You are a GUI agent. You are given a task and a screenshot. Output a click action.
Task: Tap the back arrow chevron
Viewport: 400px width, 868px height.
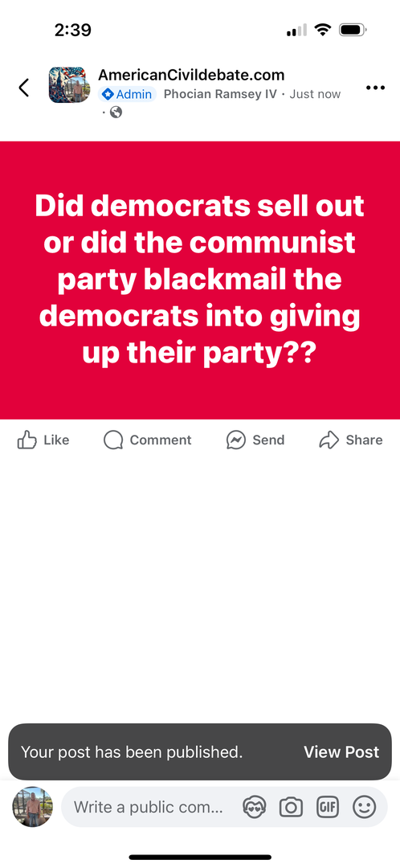[24, 88]
